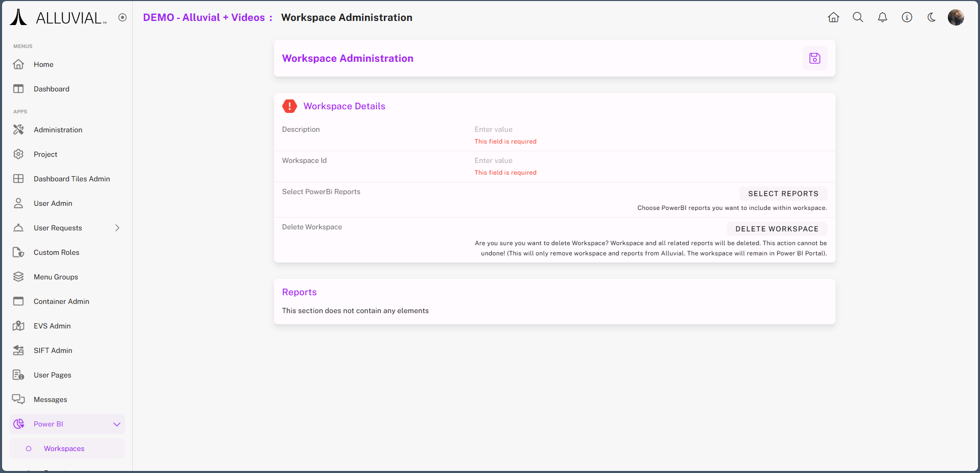Open search from the top bar

(x=857, y=17)
